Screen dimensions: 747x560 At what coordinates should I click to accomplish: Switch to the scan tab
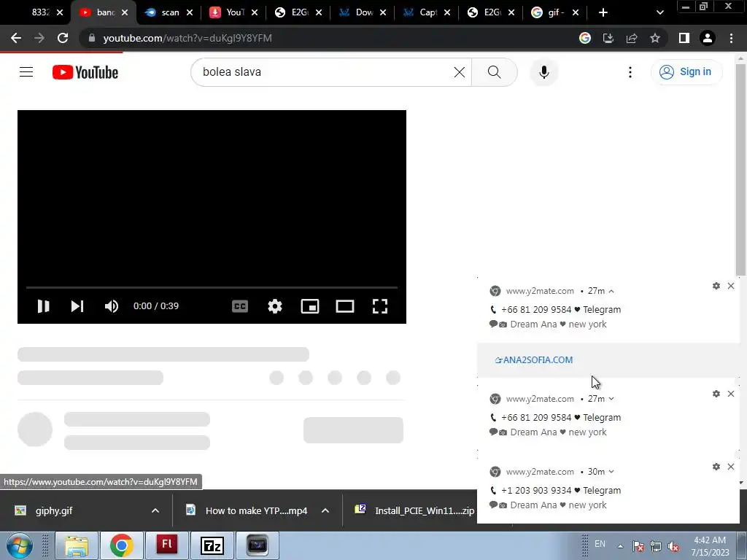(x=169, y=12)
